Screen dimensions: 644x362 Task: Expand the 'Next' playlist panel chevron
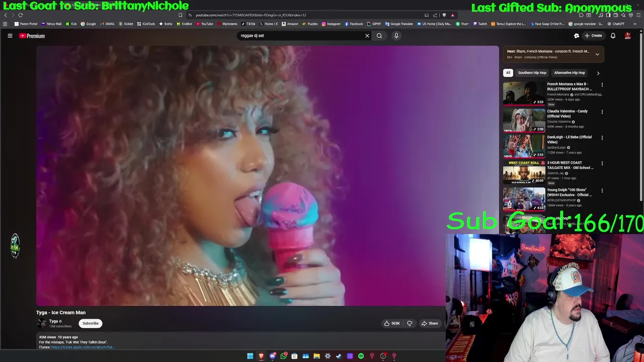click(597, 54)
